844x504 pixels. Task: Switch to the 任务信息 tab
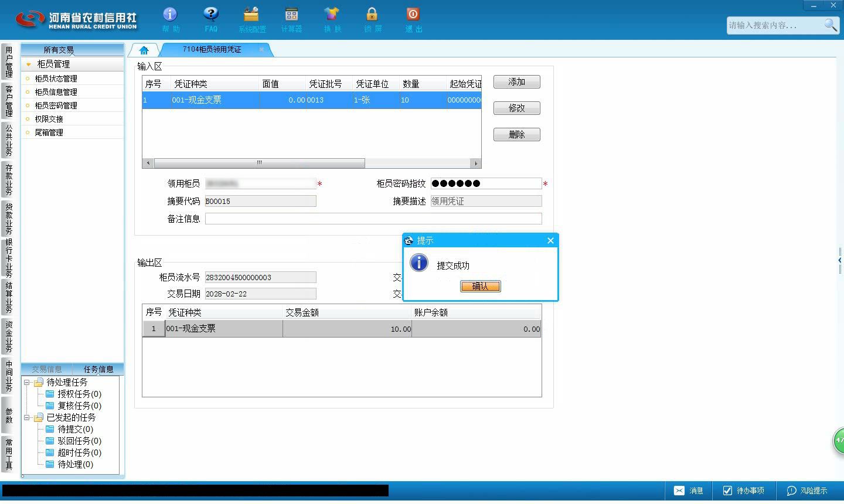click(98, 369)
